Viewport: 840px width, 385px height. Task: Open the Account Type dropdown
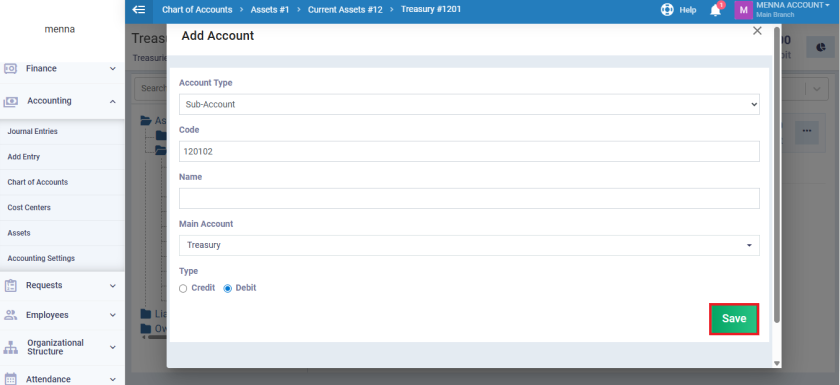coord(469,104)
